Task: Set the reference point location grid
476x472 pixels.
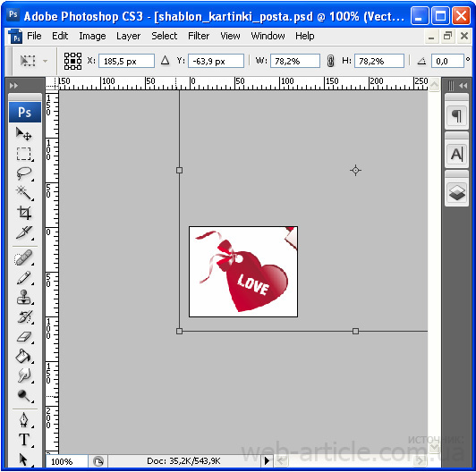Action: pyautogui.click(x=72, y=61)
